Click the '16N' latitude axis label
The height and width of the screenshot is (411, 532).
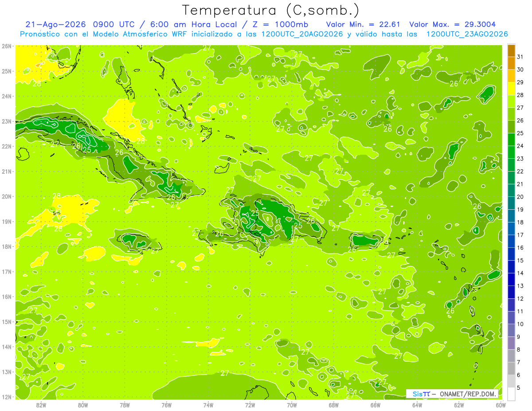click(7, 297)
